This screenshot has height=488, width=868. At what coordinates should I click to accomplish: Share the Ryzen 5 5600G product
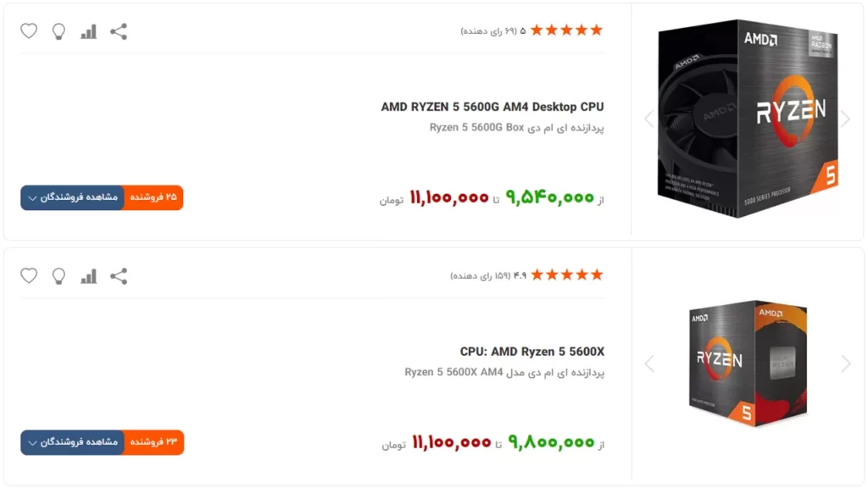point(119,30)
